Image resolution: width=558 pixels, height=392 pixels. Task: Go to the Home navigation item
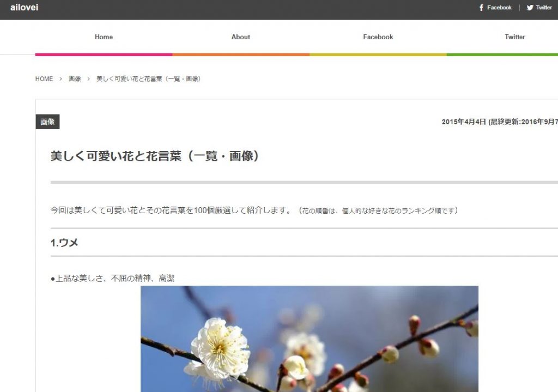[x=104, y=37]
